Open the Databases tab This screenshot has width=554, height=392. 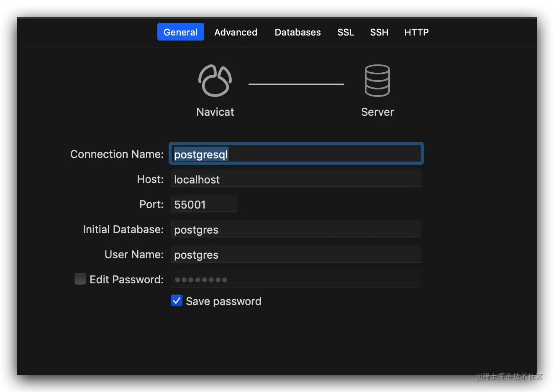click(298, 32)
